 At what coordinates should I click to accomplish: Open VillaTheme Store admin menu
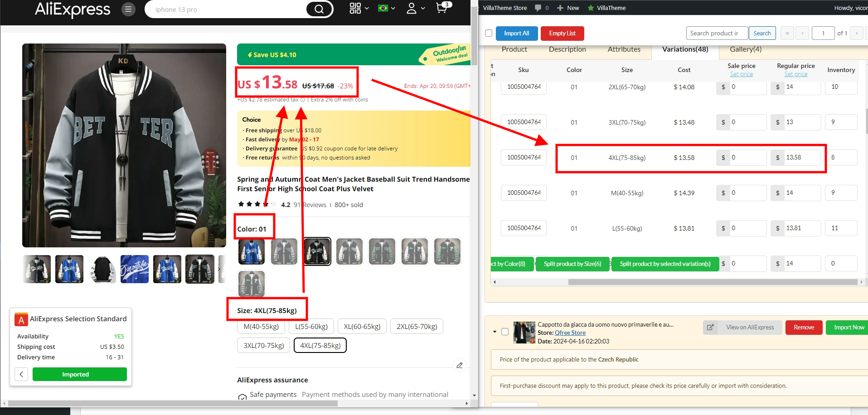point(505,8)
